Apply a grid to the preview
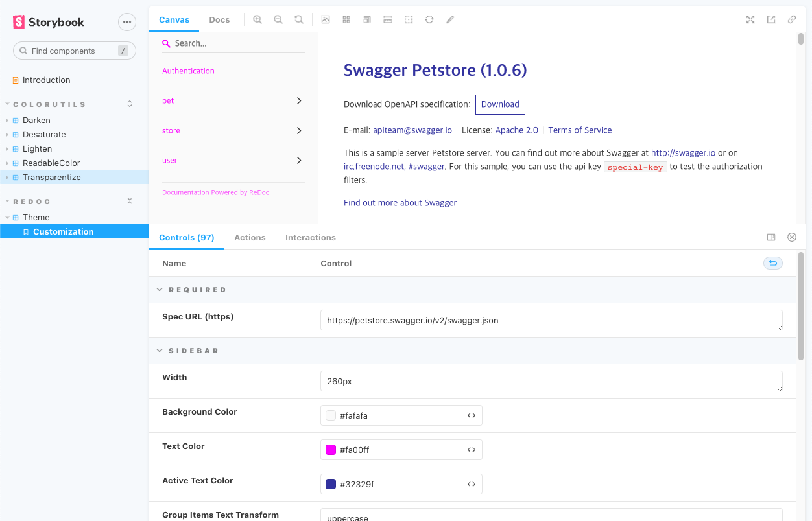 346,19
